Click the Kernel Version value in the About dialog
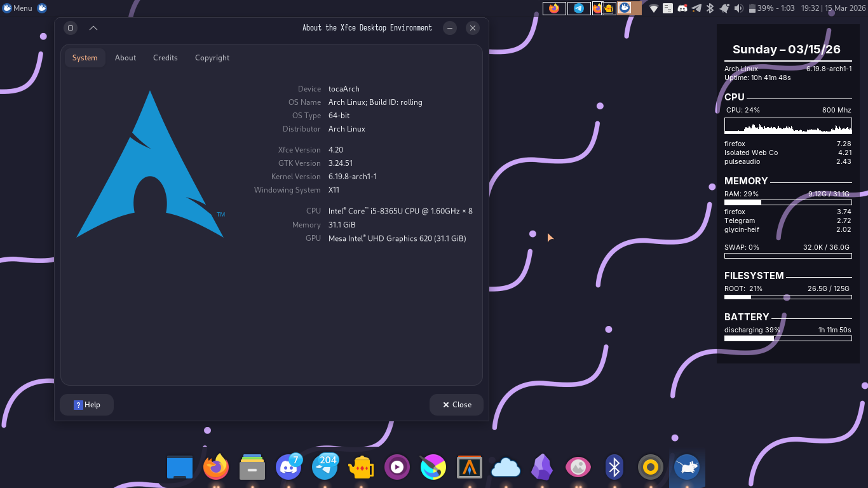Image resolution: width=868 pixels, height=488 pixels. (x=353, y=177)
